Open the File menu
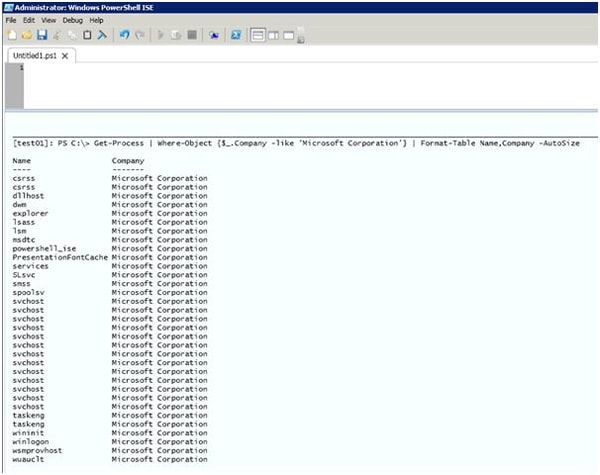 pos(11,20)
